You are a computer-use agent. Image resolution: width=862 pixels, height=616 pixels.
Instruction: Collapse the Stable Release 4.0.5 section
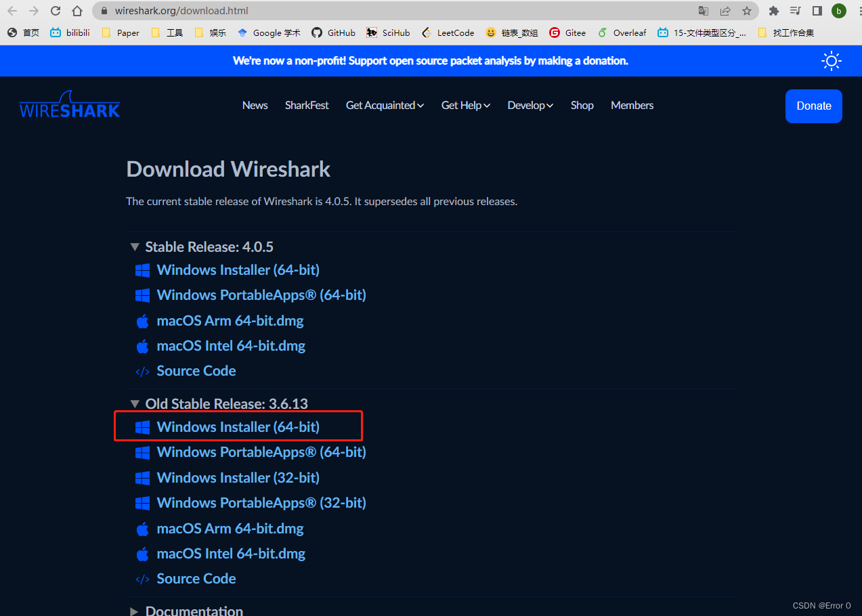134,246
